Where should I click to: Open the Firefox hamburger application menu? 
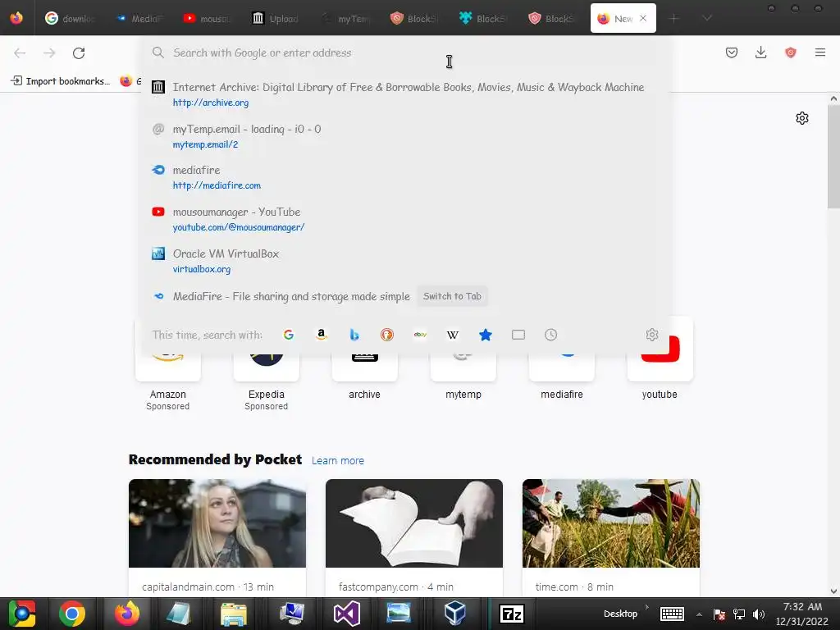pos(819,52)
